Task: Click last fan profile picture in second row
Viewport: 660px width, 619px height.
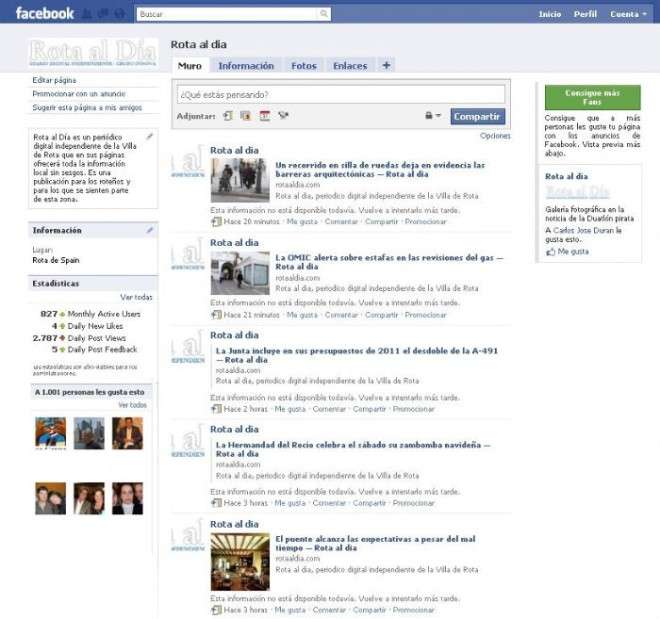Action: [127, 498]
